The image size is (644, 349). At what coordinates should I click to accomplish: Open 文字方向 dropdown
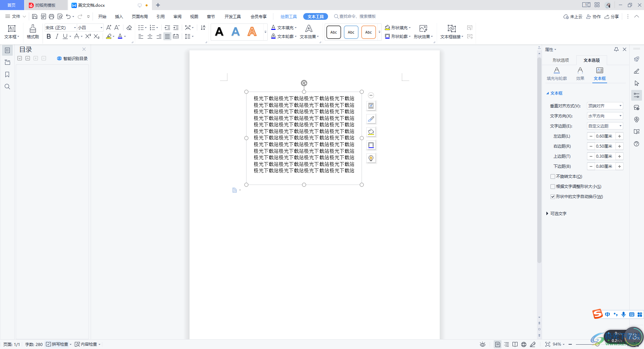click(605, 116)
